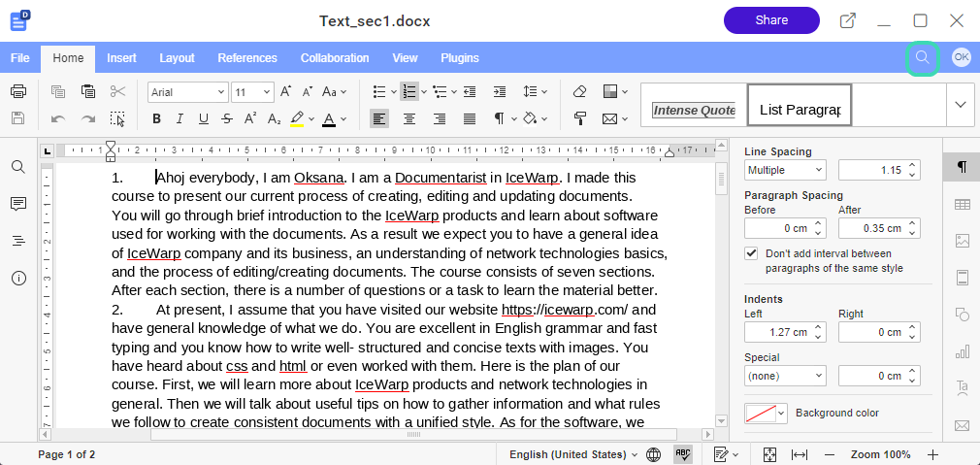Open the line spacing dropdown in toolbar
This screenshot has width=980, height=465.
point(535,92)
